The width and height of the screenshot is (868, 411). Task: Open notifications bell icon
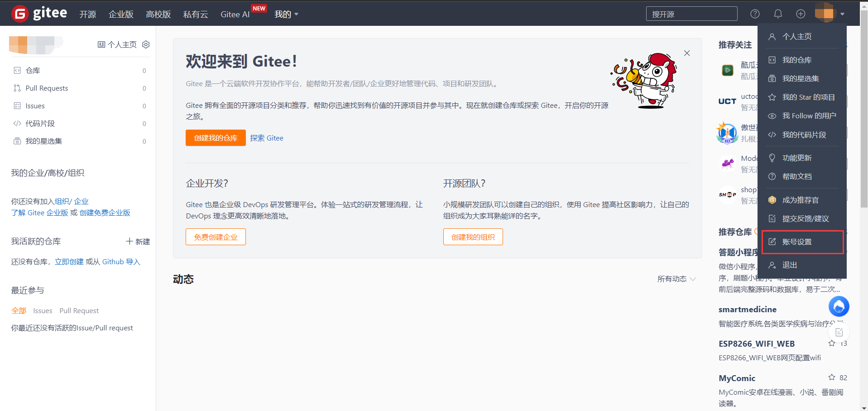click(x=778, y=14)
